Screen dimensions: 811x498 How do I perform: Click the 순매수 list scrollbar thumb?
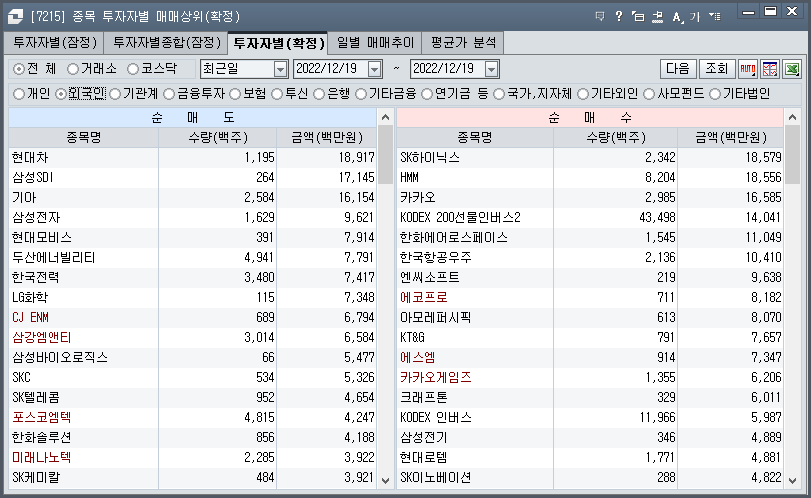click(792, 154)
